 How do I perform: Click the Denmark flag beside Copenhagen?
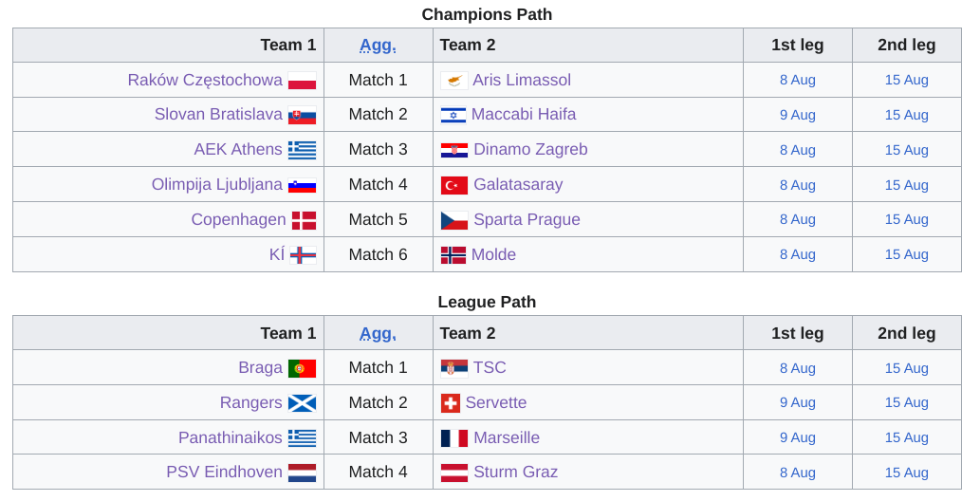[x=305, y=220]
